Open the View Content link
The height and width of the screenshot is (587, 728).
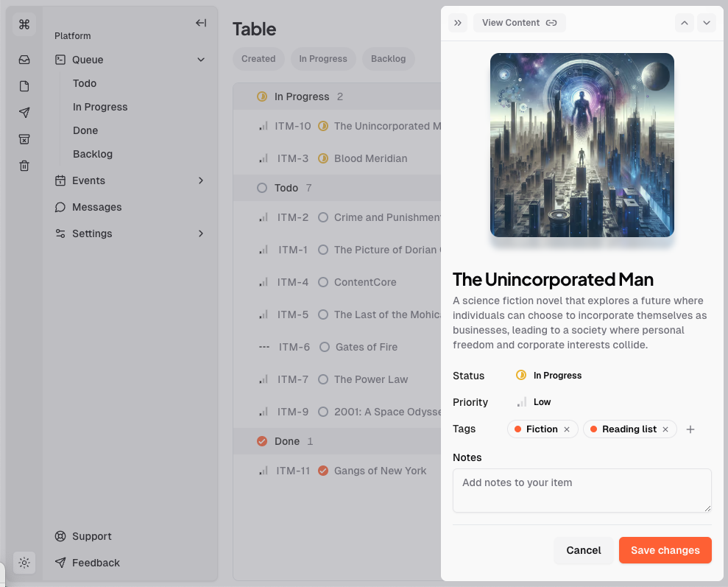pos(519,23)
